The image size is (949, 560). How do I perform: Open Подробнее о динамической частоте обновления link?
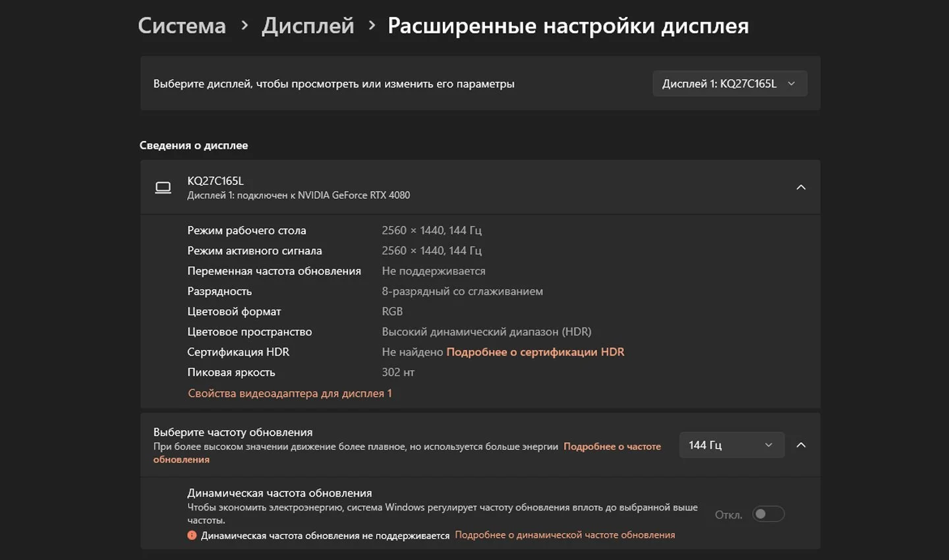[565, 535]
